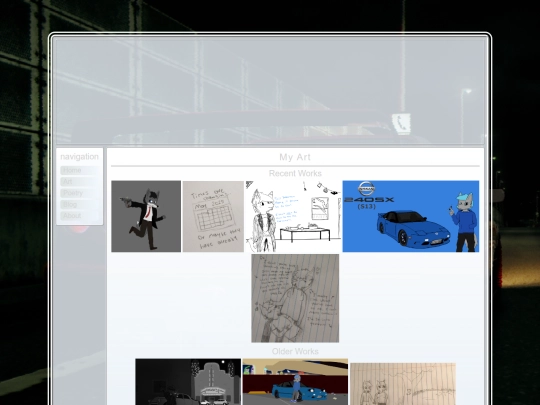
Task: Open the Nissan 240SX artwork thumbnail
Action: pos(411,216)
